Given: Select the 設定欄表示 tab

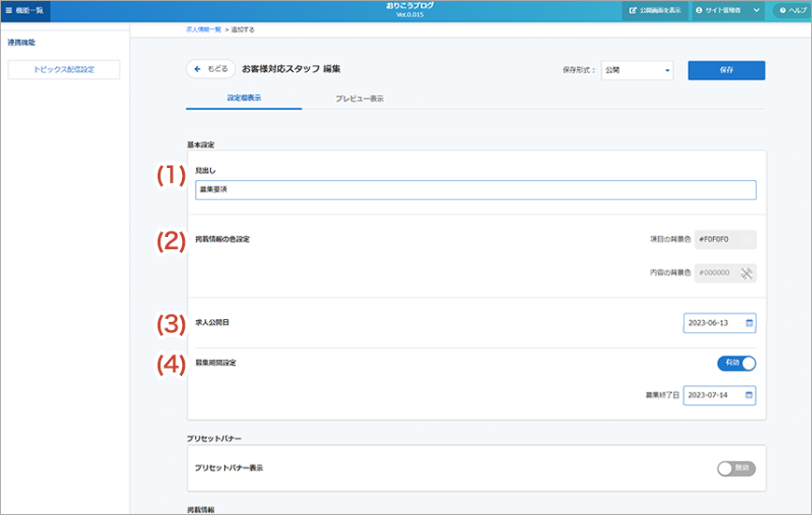Looking at the screenshot, I should (244, 98).
